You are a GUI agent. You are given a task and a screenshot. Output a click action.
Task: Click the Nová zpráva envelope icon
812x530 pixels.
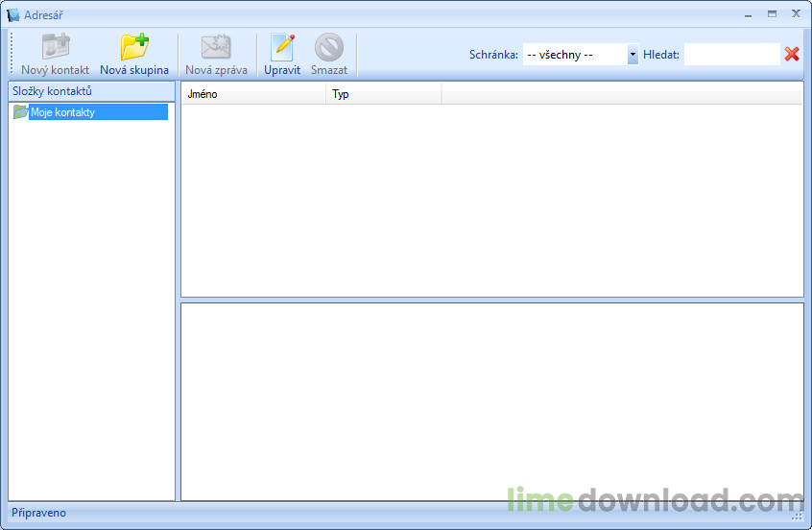pyautogui.click(x=216, y=47)
